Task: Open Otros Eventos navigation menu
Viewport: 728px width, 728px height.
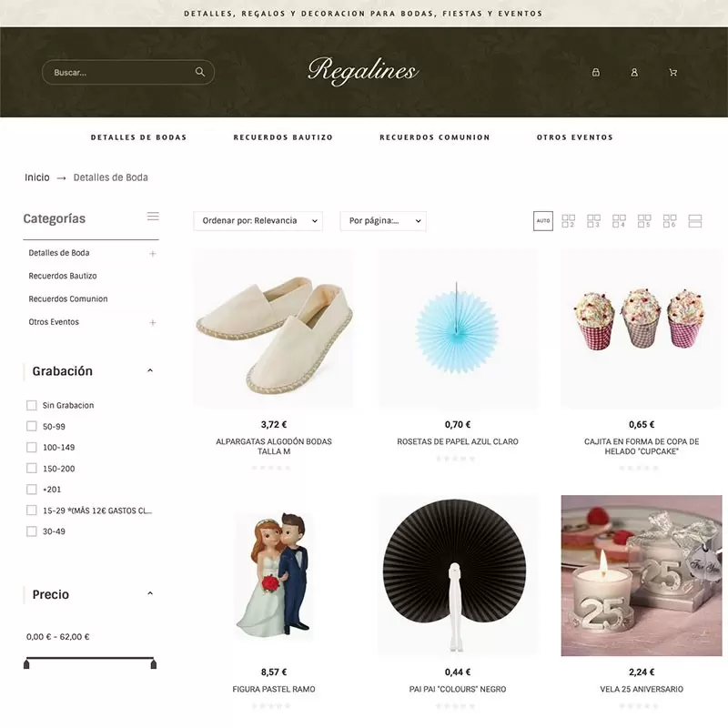Action: 575,137
